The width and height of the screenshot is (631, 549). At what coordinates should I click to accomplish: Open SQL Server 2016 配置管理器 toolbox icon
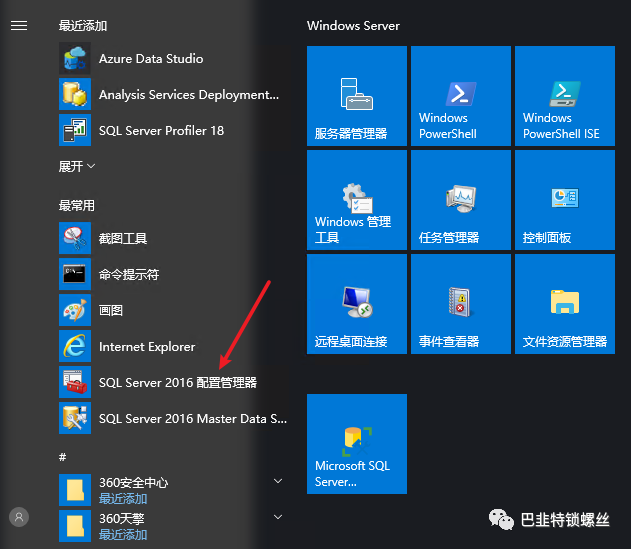tap(75, 382)
